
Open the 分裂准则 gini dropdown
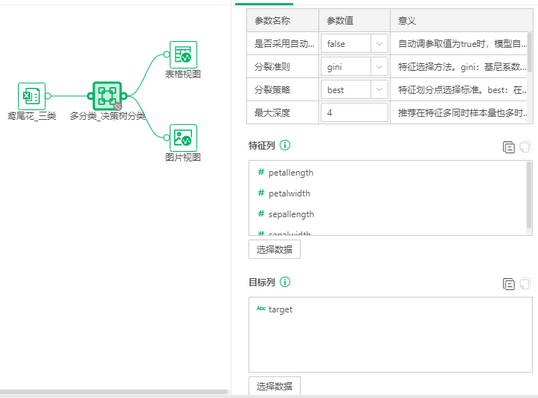tap(354, 67)
